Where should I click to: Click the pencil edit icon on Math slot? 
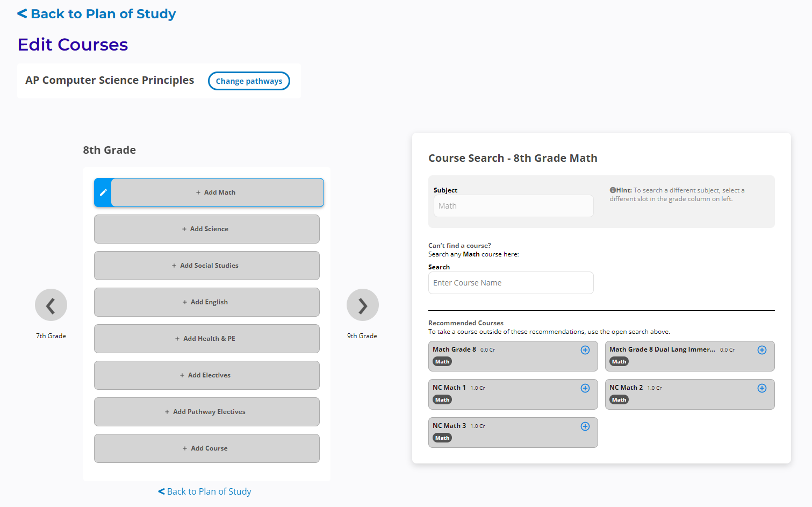pos(103,192)
